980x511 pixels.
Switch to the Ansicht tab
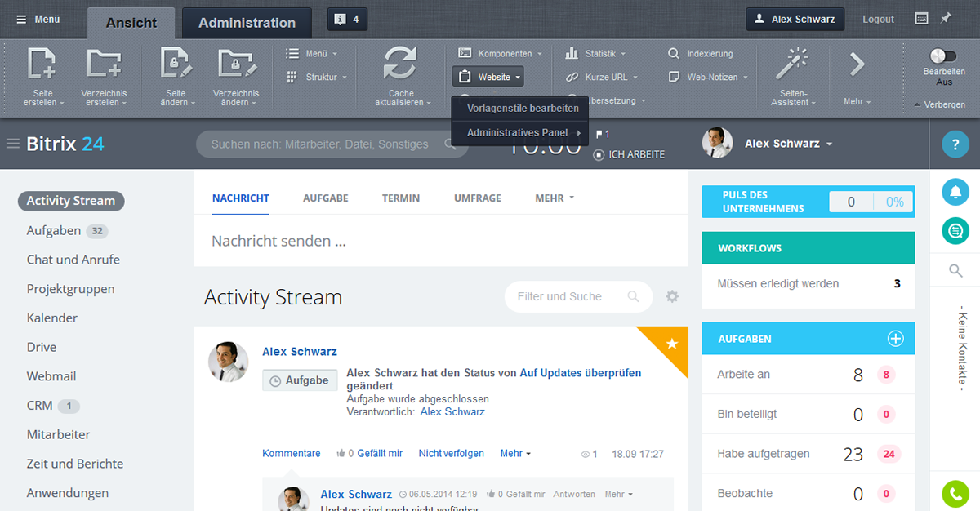(x=131, y=23)
